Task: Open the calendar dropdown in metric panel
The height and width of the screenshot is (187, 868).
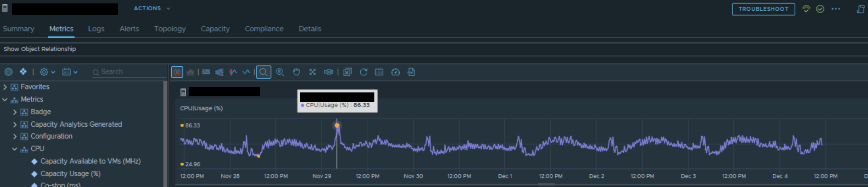Action: coord(70,72)
